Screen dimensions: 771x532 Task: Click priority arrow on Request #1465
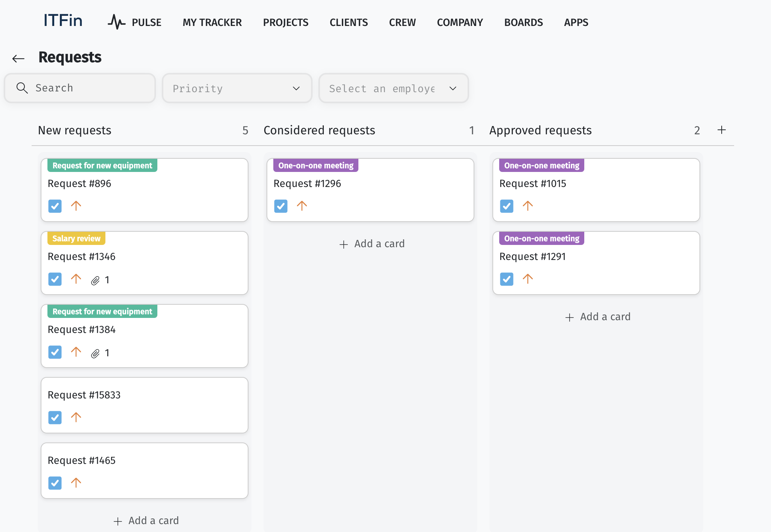(76, 483)
